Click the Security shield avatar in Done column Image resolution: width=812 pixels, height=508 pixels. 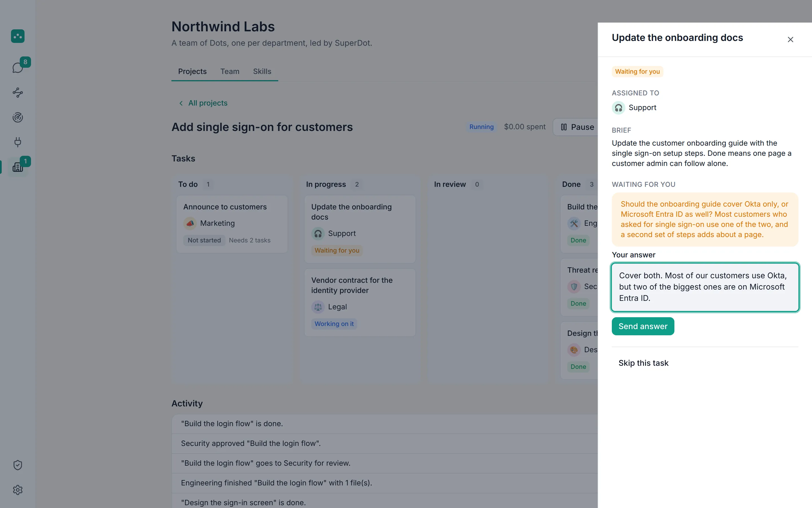[x=574, y=286]
